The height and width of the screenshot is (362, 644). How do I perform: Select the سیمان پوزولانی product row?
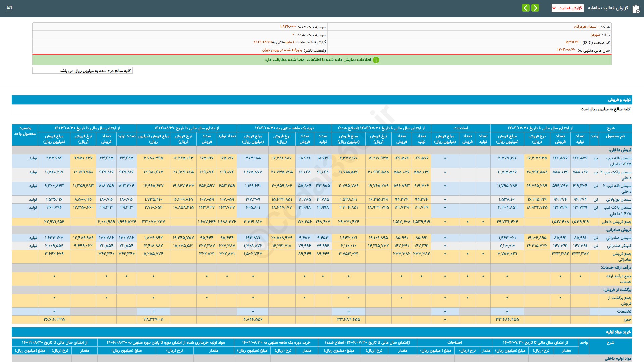tap(618, 200)
